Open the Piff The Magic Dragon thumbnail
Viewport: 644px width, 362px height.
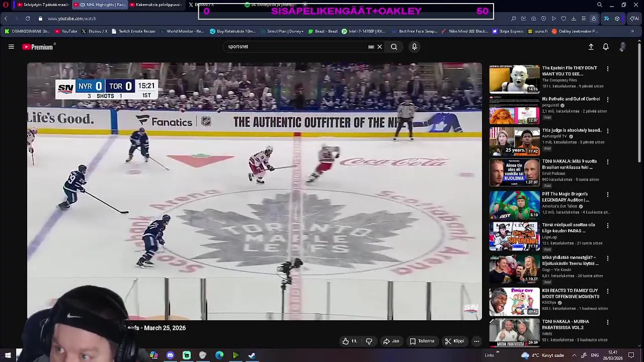[514, 205]
